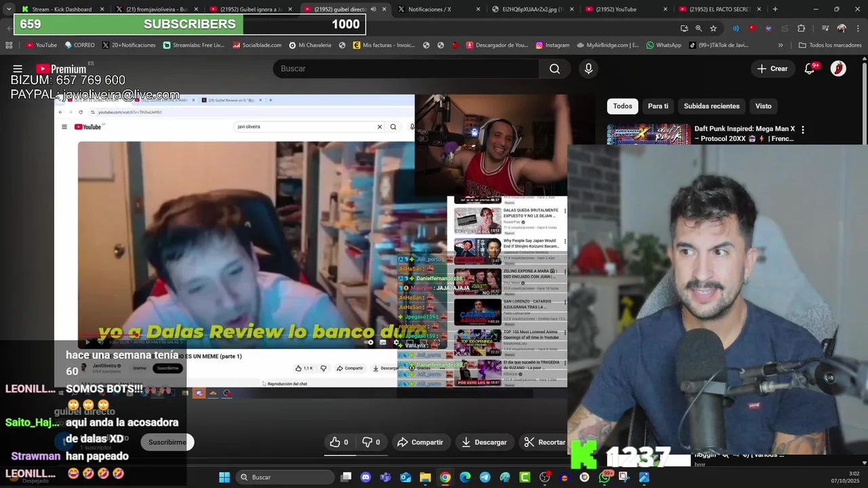Open the Mi Chavaleria bookmark
Viewport: 868px width, 488px height.
click(x=310, y=45)
